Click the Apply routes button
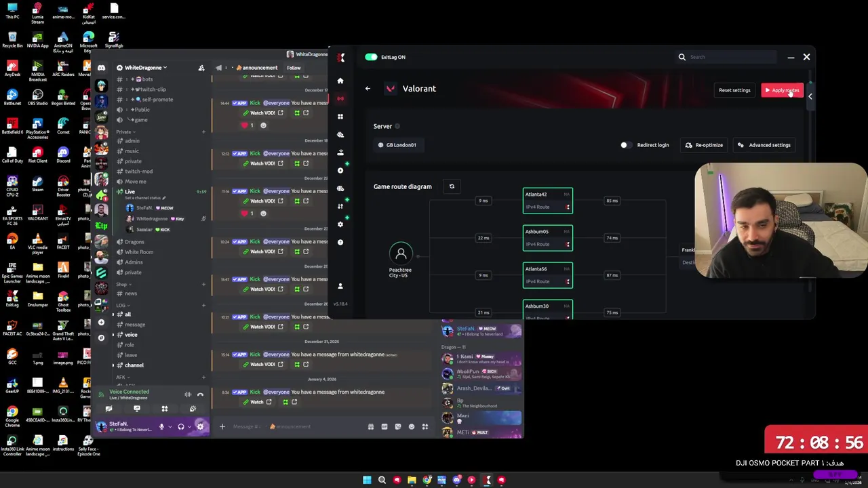 (x=782, y=90)
